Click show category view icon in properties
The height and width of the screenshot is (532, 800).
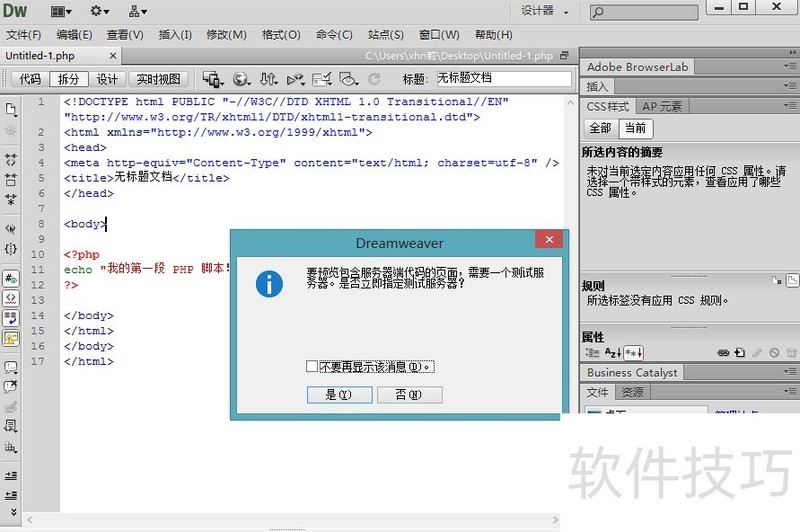(591, 352)
